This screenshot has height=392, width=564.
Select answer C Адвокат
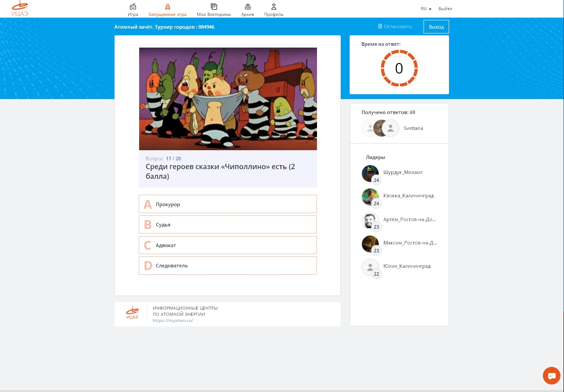pyautogui.click(x=228, y=245)
